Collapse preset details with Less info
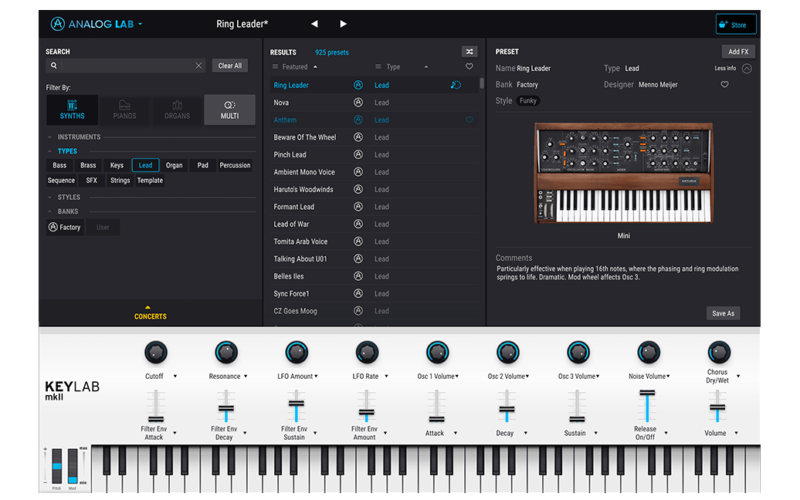 [733, 68]
